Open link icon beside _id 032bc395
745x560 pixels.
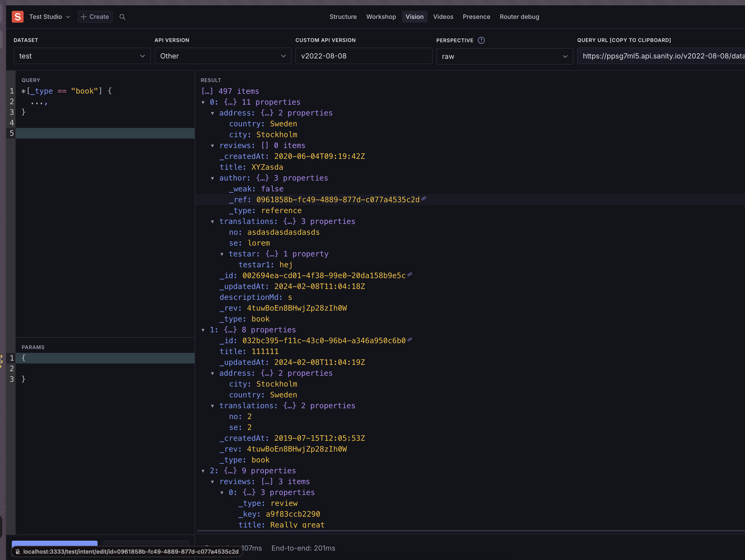(x=409, y=340)
